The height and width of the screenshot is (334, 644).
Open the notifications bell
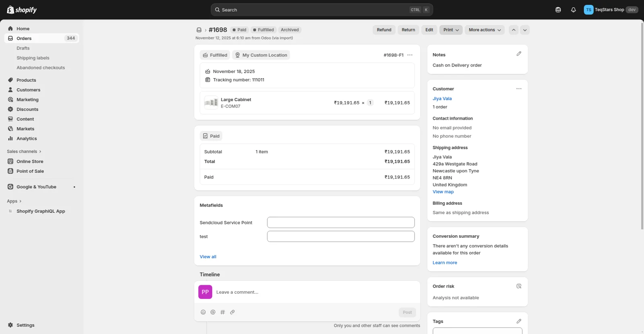(x=573, y=10)
